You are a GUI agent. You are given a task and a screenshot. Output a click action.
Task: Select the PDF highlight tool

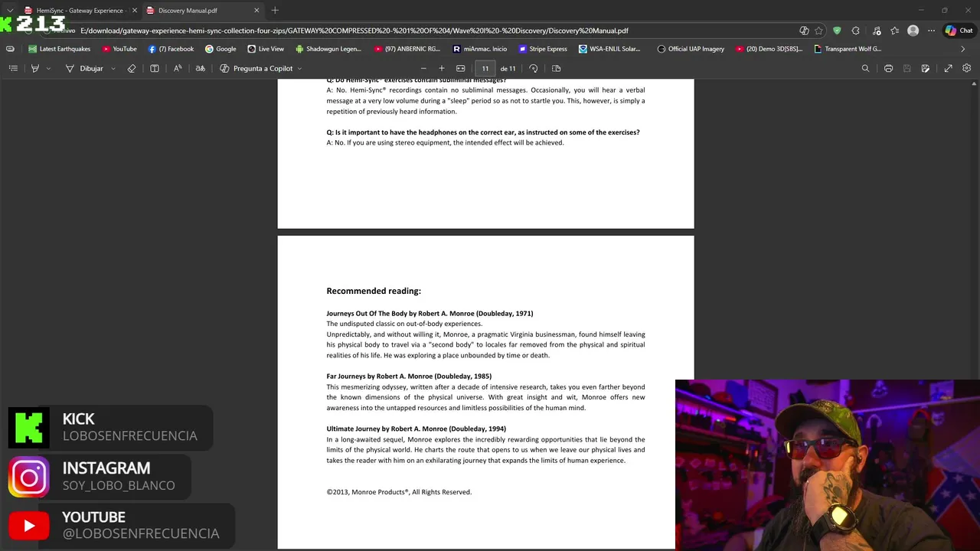[x=34, y=68]
